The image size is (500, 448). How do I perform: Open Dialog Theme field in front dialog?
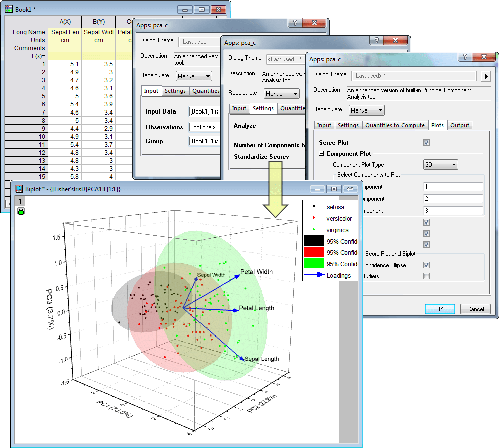(414, 76)
